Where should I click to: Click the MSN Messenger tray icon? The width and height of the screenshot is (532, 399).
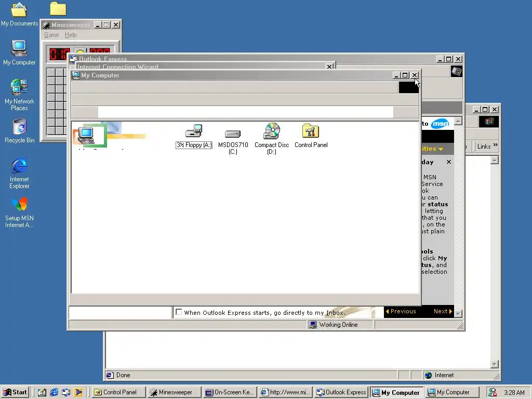coord(493,392)
